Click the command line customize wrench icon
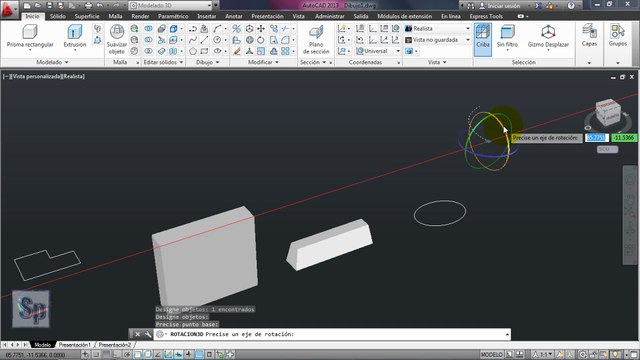 148,334
